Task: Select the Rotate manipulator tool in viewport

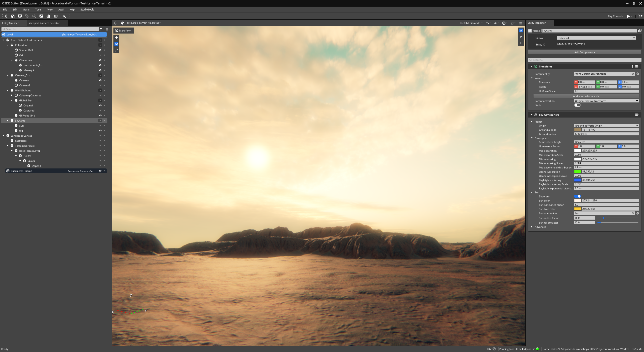Action: coord(116,44)
